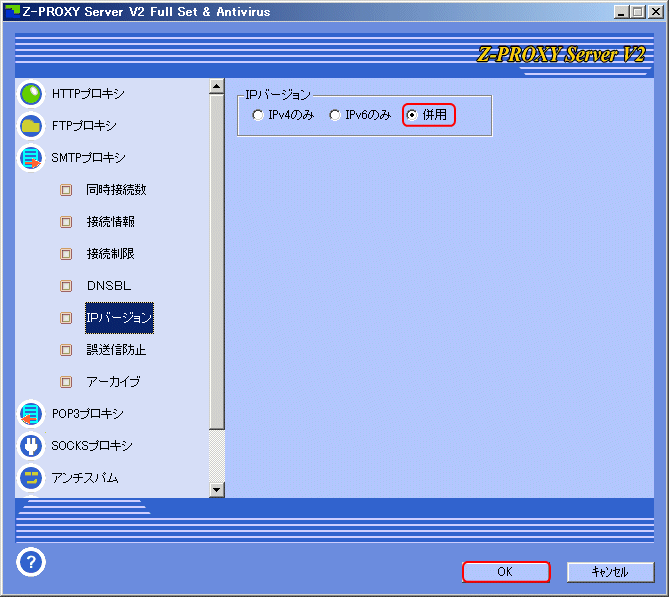669x597 pixels.
Task: Click the square icon beside 誤送信防止
Action: pos(66,350)
